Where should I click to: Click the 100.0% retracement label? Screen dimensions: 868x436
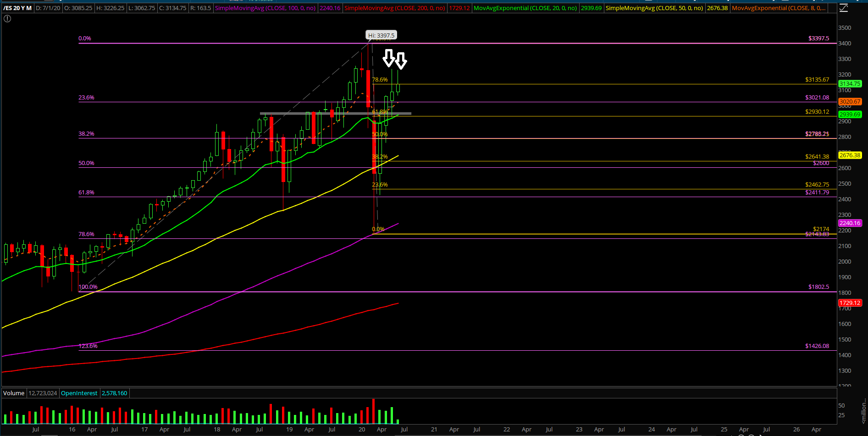pos(88,287)
